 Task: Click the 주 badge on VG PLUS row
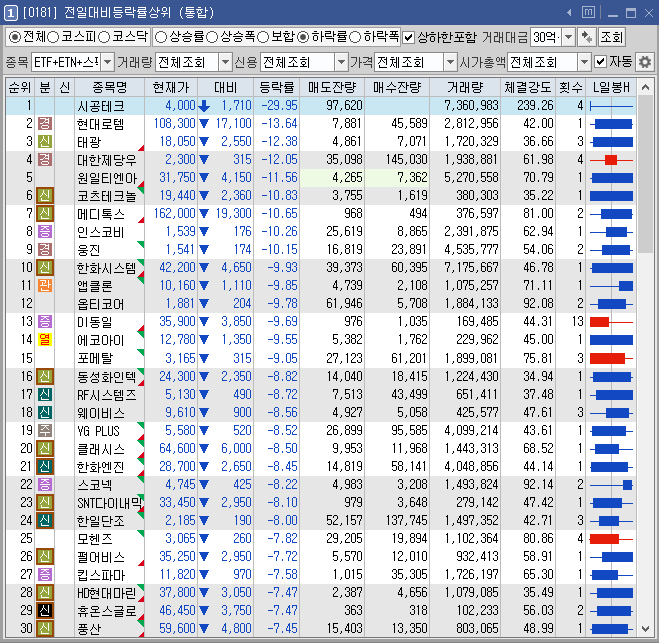coord(45,430)
